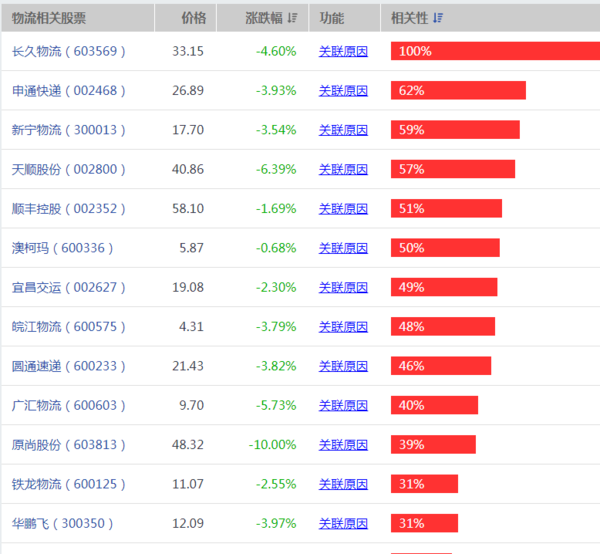The image size is (600, 554).
Task: Click the -1.69% change value
Action: [276, 209]
